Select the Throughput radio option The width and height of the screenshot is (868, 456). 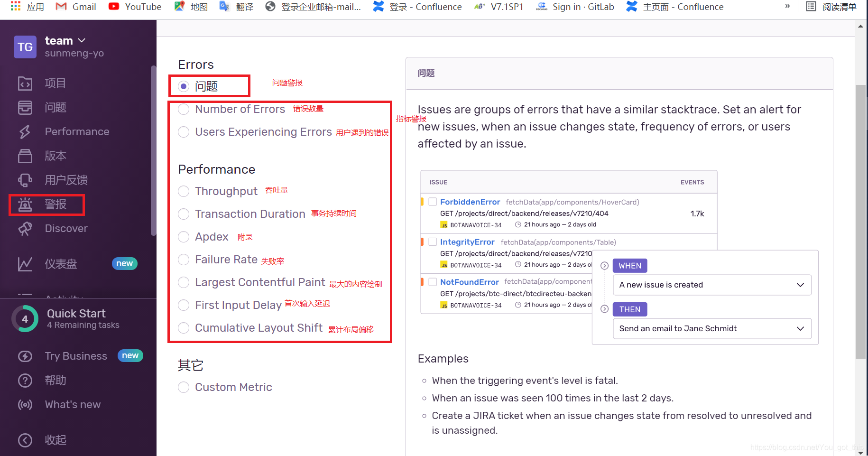[184, 191]
